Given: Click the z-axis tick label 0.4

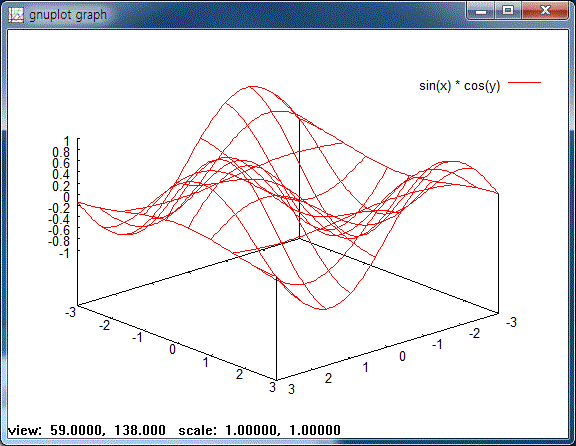Looking at the screenshot, I should 61,175.
